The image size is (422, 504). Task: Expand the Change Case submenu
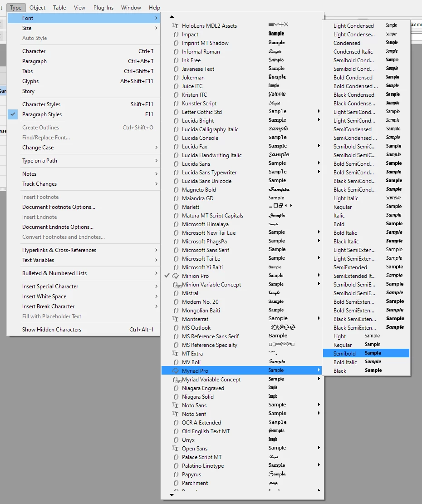(83, 147)
